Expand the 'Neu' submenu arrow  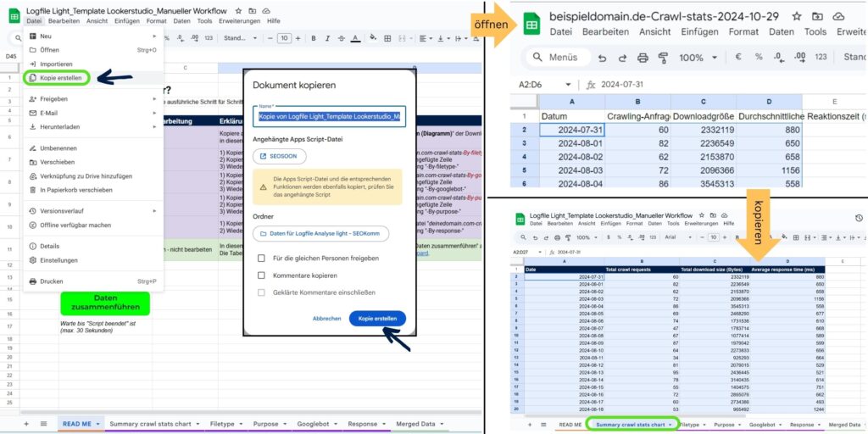(154, 36)
